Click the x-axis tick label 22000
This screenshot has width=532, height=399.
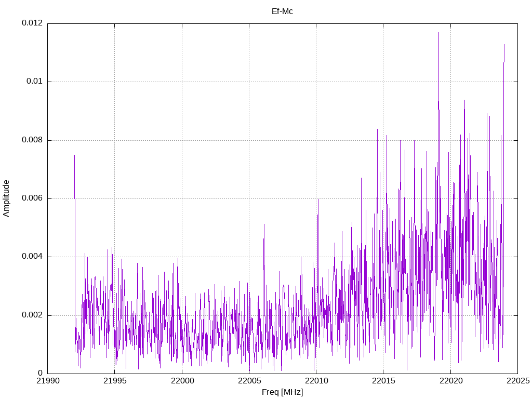click(182, 381)
